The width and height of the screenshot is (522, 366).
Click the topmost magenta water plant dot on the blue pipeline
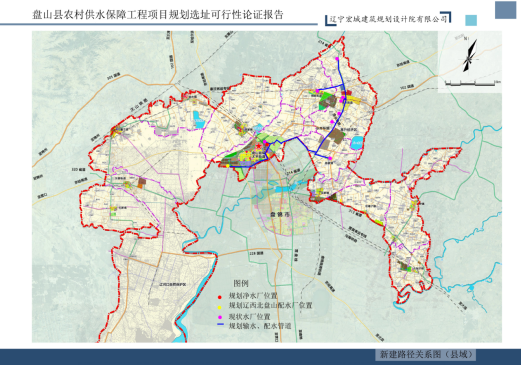coord(337,59)
